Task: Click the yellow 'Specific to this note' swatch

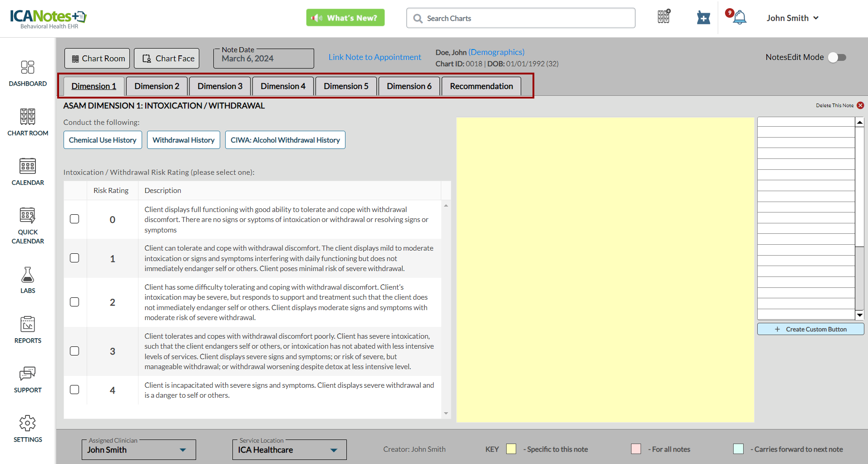Action: click(511, 449)
